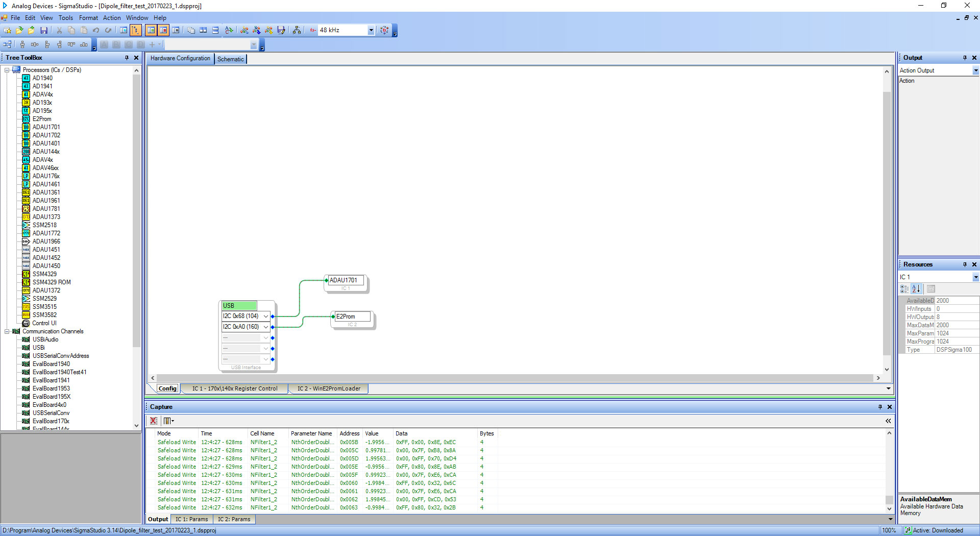Click the Cut scissors toolbar icon

pyautogui.click(x=59, y=30)
